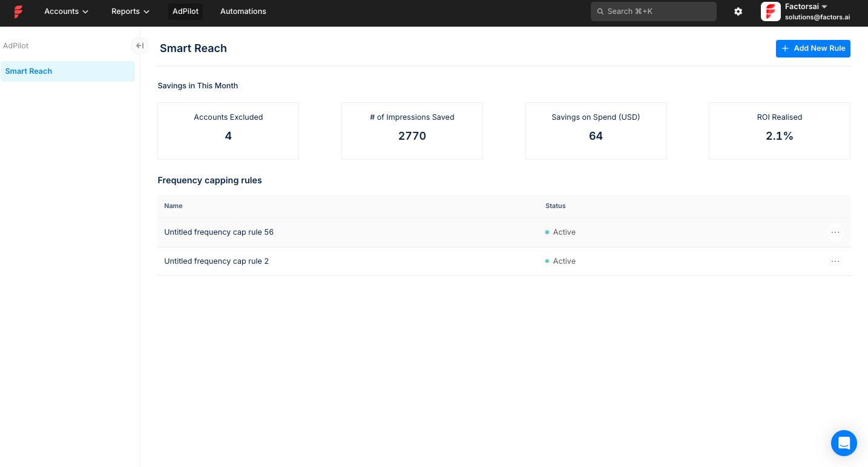Click the Accounts Excluded stat card
Viewport: 868px width, 467px height.
(x=228, y=131)
